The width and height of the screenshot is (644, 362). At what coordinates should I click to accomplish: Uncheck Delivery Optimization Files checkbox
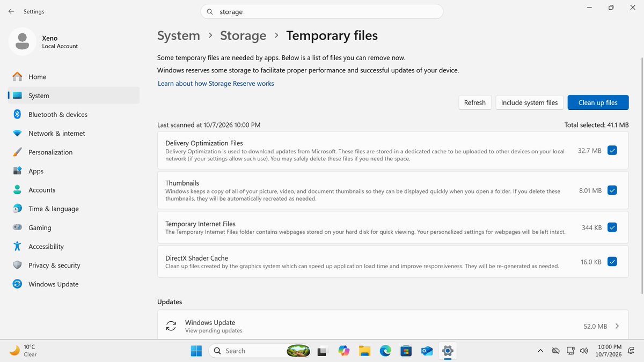pyautogui.click(x=612, y=151)
